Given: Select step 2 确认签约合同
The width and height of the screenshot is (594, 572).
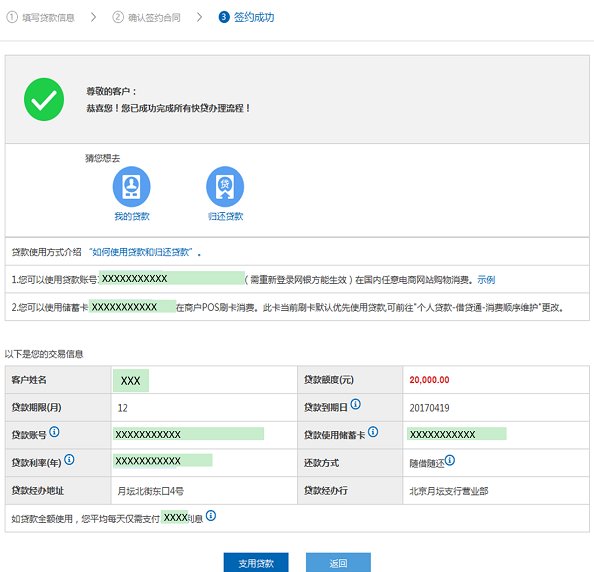Looking at the screenshot, I should 146,17.
